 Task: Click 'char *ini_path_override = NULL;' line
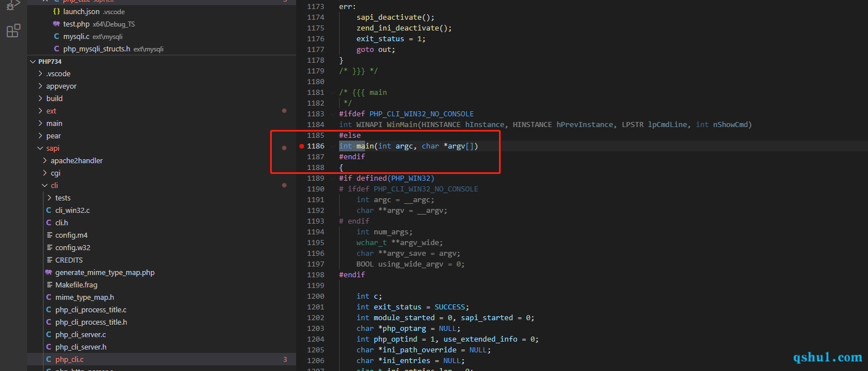pos(424,350)
